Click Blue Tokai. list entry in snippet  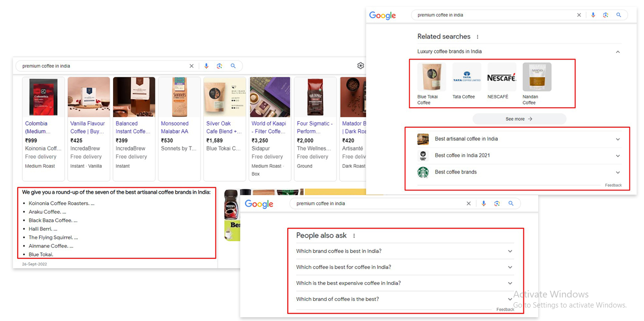click(x=41, y=255)
